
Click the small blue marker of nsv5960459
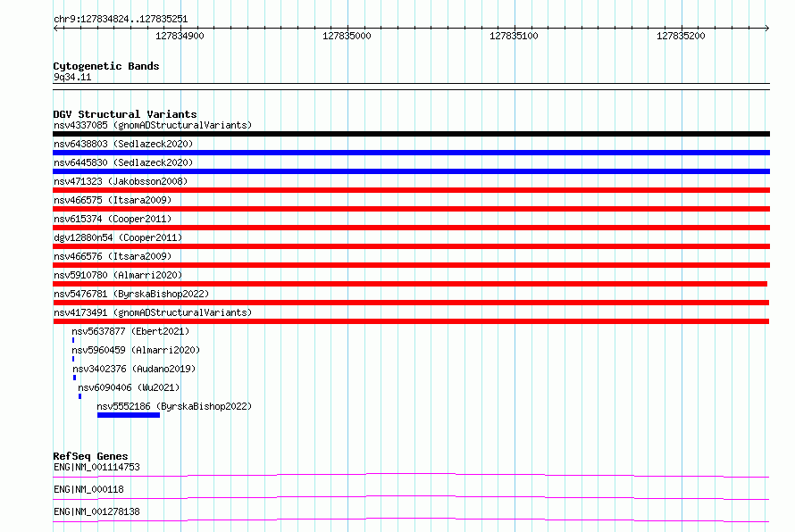(x=73, y=359)
